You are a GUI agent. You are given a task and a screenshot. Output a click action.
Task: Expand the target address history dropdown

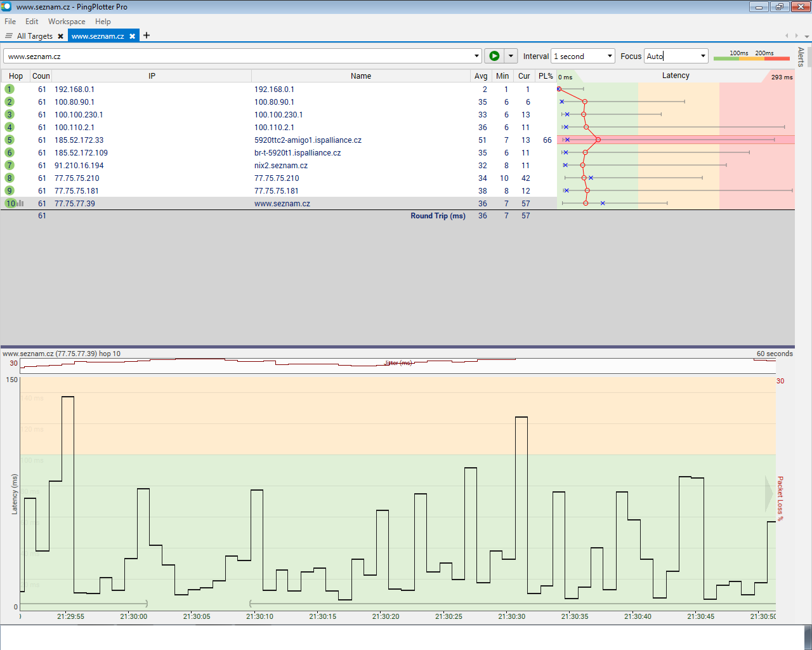coord(477,56)
